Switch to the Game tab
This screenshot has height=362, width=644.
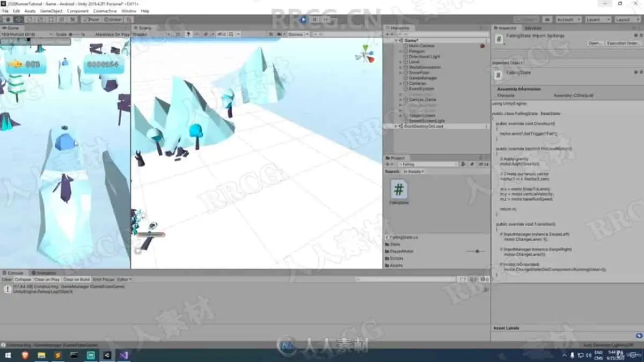(x=12, y=27)
